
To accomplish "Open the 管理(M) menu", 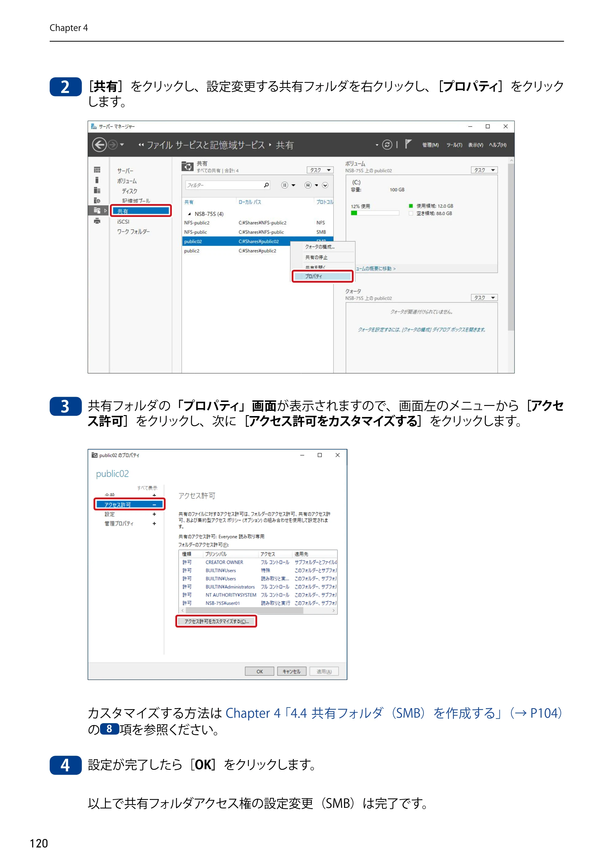I will tap(431, 145).
